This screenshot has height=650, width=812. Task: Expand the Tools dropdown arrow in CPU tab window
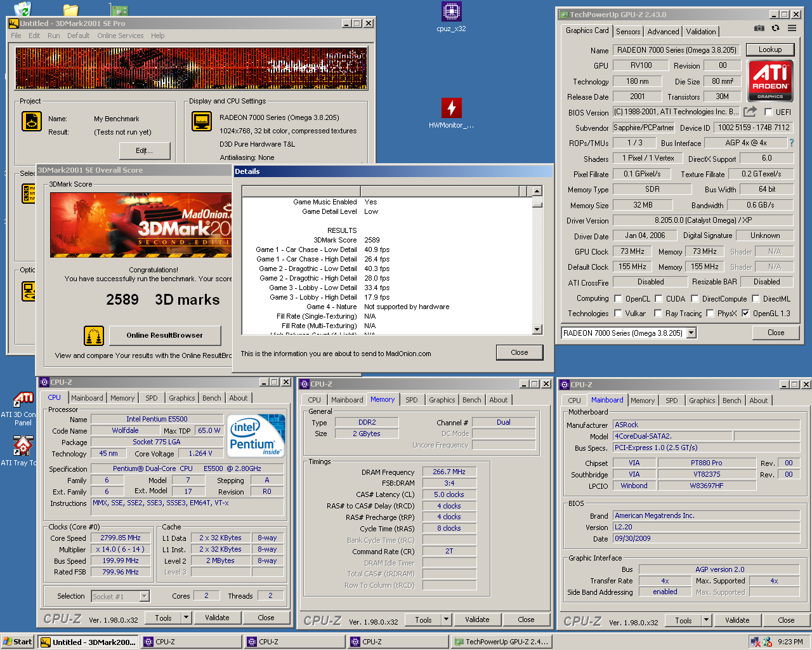(186, 618)
